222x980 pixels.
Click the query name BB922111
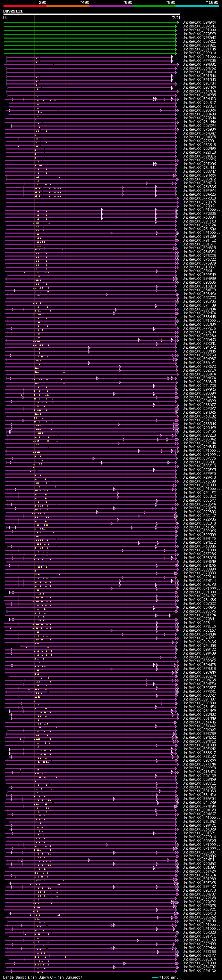pos(13,11)
